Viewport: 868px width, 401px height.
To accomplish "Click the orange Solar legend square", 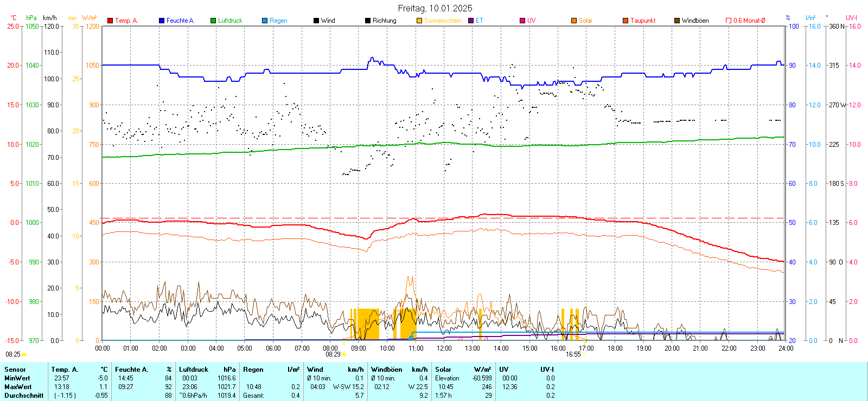I will coord(574,21).
